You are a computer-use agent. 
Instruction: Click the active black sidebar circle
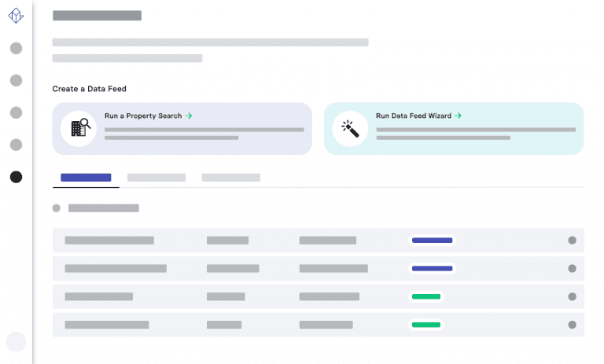click(x=16, y=177)
